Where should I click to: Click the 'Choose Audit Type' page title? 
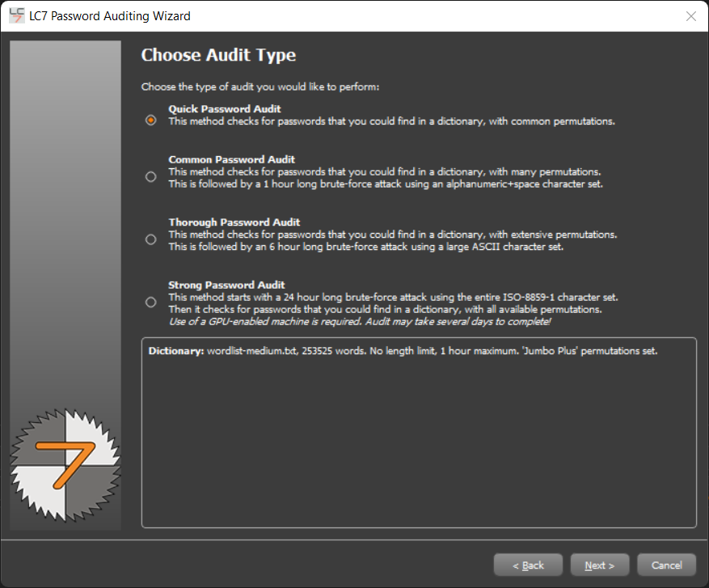218,55
